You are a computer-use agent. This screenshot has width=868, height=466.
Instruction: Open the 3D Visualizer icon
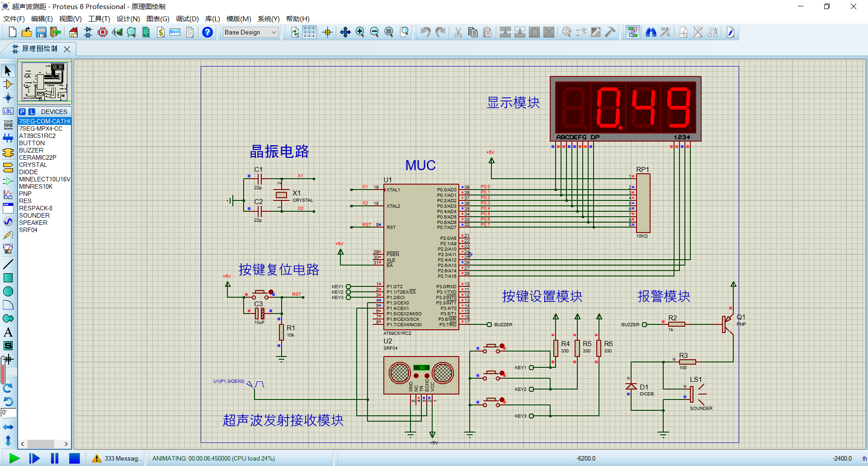click(117, 32)
